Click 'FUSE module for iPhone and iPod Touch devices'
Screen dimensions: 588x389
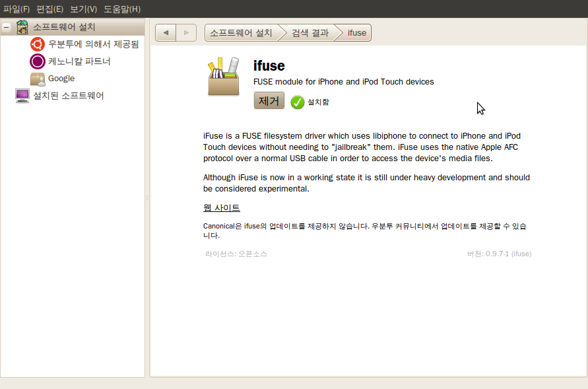(344, 82)
